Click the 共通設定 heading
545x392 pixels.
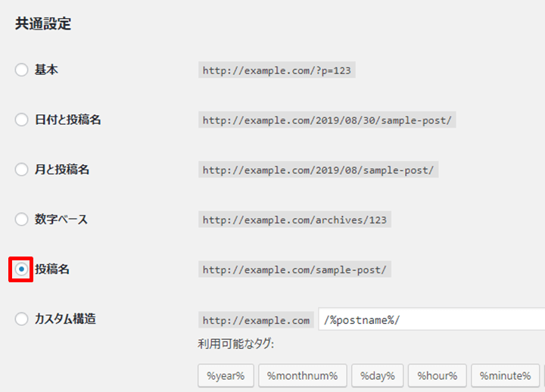43,23
